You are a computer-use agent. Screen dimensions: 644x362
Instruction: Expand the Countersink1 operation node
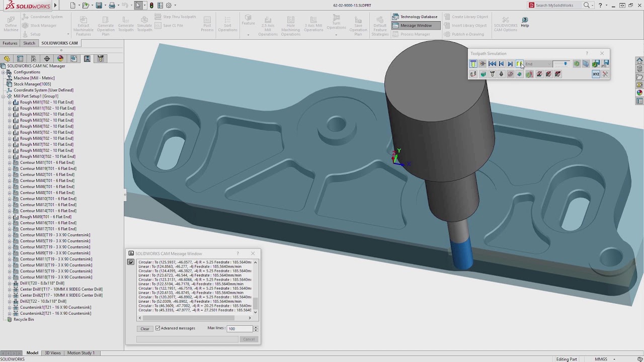point(9,307)
